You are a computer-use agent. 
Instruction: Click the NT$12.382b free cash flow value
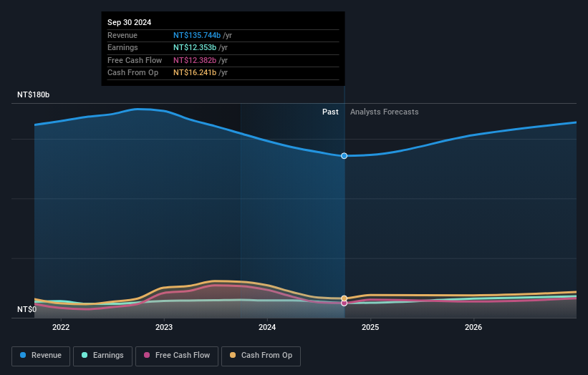[x=195, y=60]
